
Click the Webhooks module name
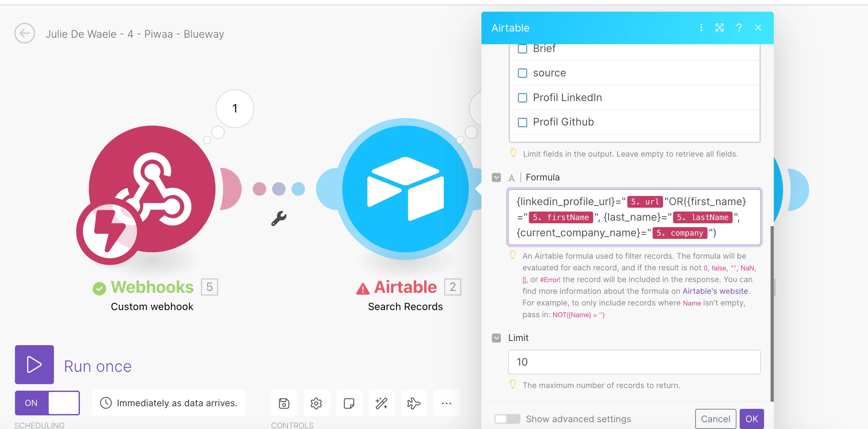coord(152,287)
